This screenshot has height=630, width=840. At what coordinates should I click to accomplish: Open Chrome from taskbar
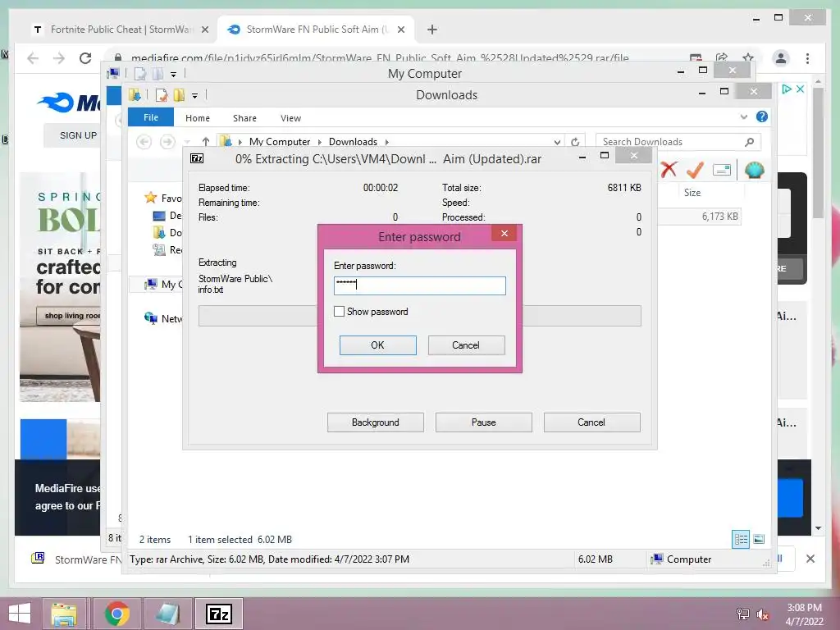pos(116,614)
